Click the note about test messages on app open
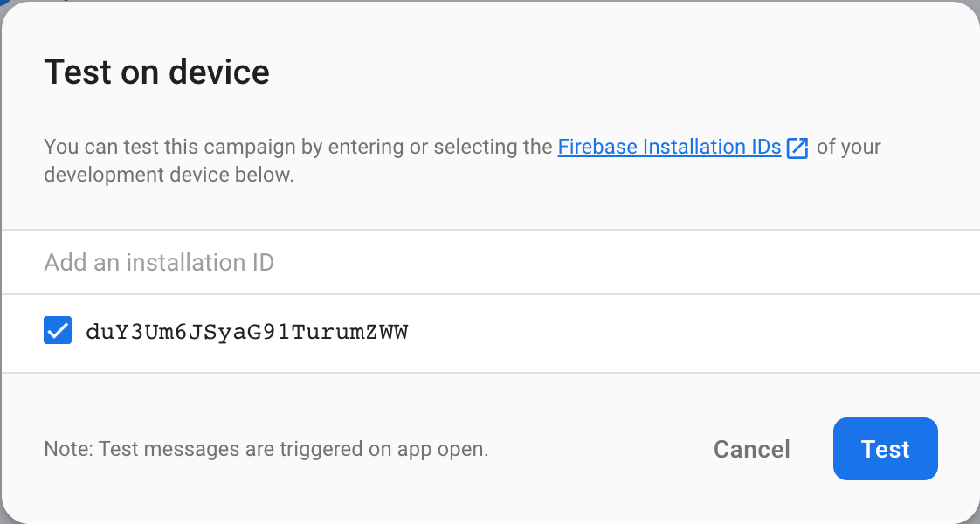This screenshot has width=980, height=524. tap(266, 450)
